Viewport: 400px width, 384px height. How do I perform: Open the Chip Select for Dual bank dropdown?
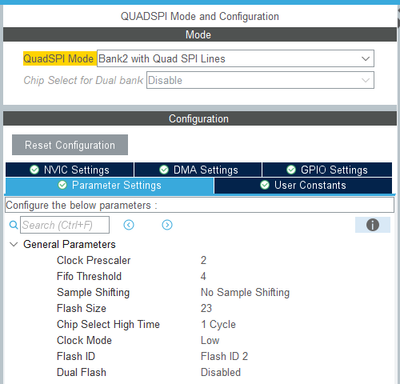[260, 80]
